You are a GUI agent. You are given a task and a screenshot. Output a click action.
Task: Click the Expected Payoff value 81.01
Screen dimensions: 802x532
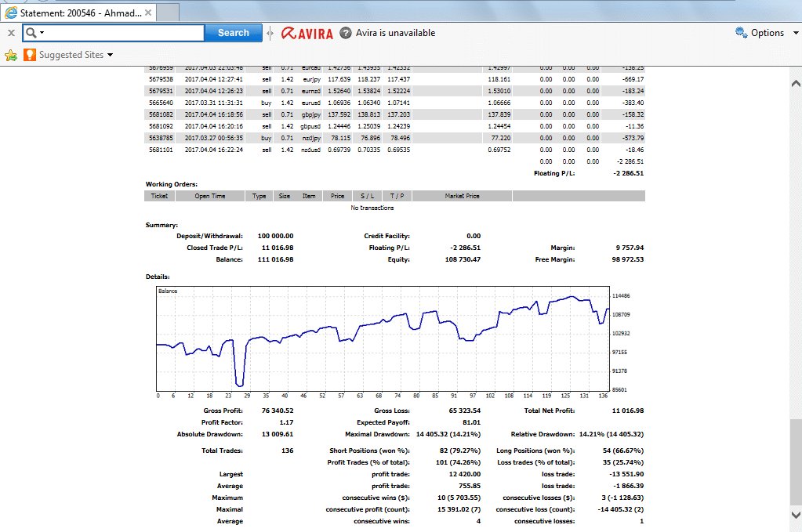[x=472, y=422]
